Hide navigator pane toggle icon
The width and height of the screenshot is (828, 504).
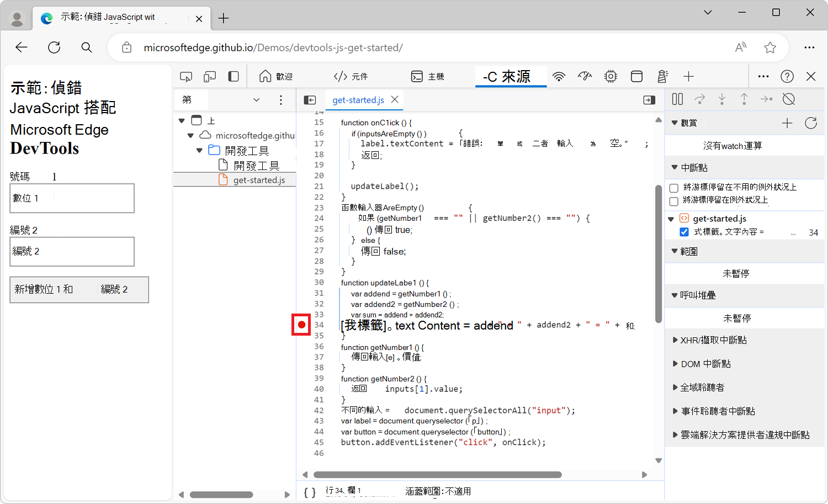(310, 100)
